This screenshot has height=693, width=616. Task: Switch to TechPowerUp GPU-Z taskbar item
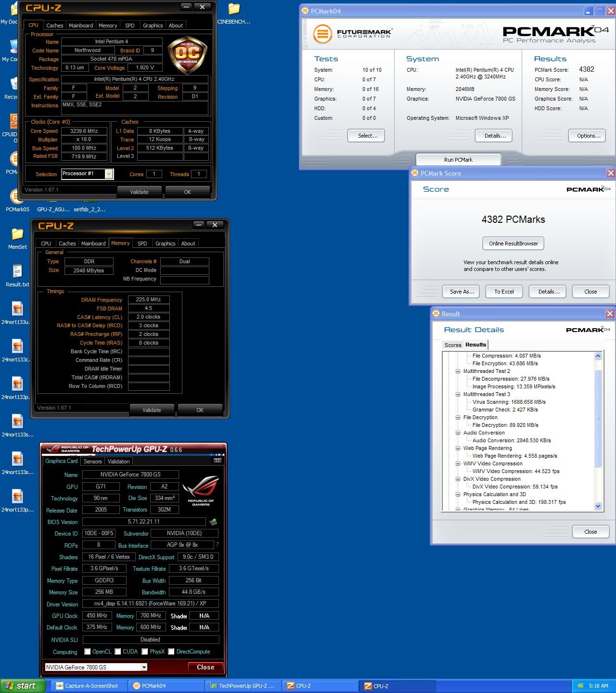click(244, 686)
